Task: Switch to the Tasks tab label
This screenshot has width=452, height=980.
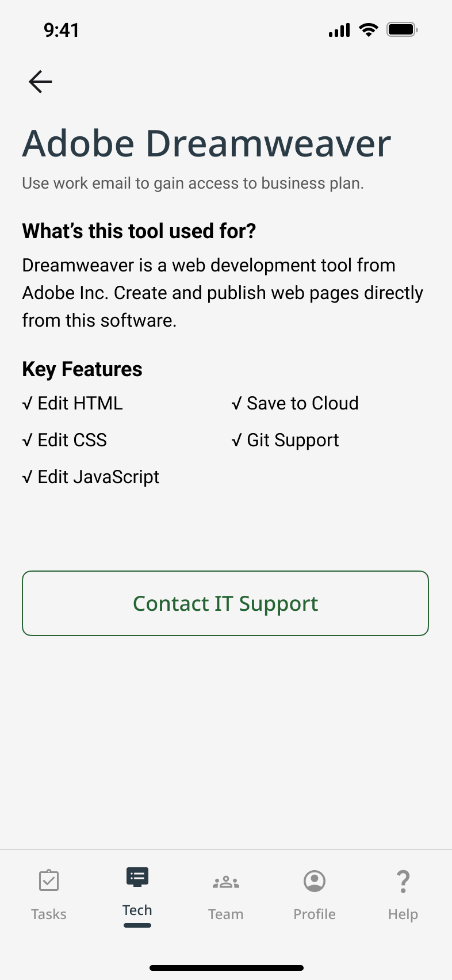Action: click(x=49, y=914)
